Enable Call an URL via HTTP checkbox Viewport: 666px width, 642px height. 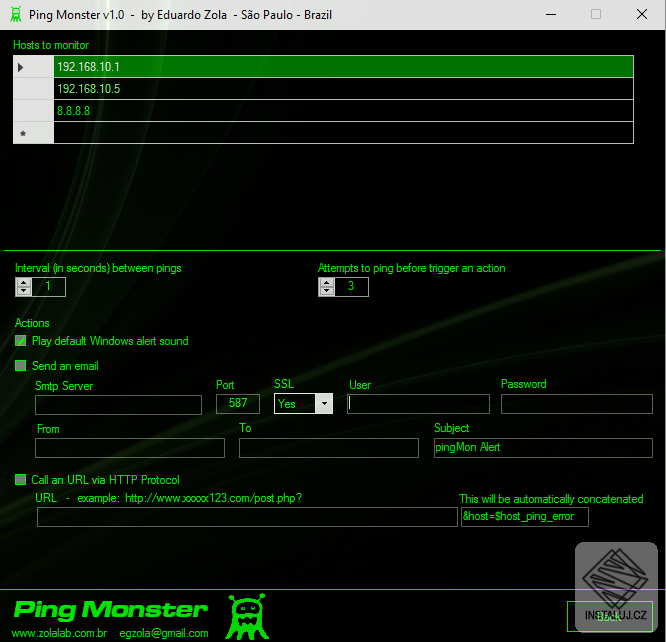(20, 480)
